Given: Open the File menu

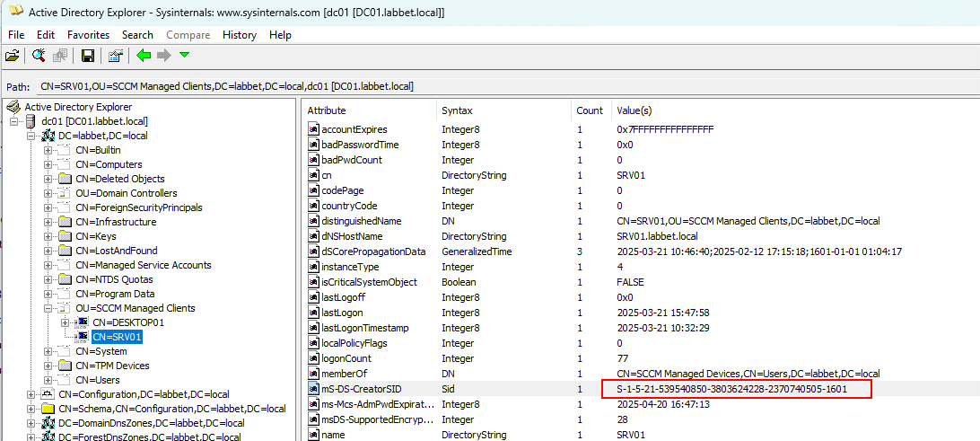Looking at the screenshot, I should pyautogui.click(x=16, y=35).
